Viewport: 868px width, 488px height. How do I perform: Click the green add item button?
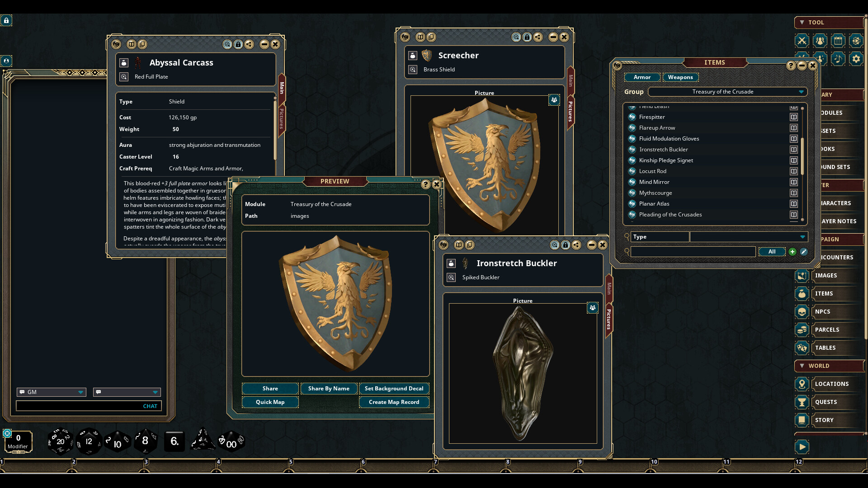pyautogui.click(x=792, y=252)
